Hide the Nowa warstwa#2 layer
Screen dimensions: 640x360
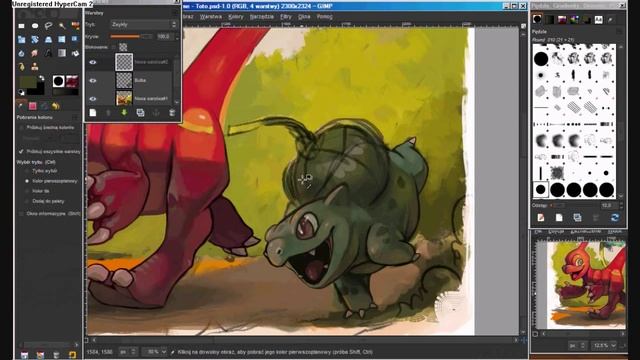pyautogui.click(x=93, y=62)
